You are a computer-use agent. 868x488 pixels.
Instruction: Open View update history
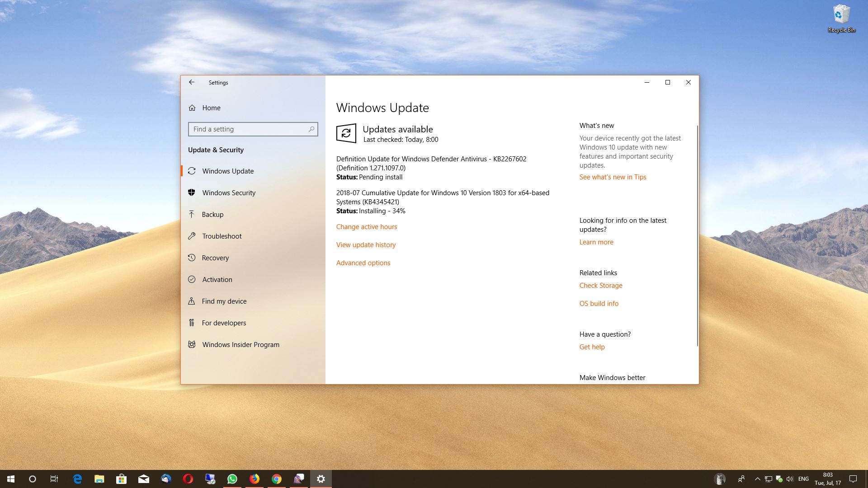coord(366,245)
